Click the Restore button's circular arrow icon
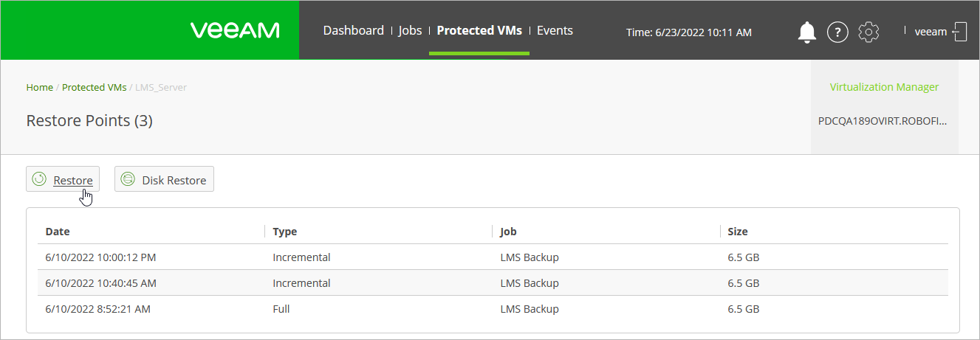Viewport: 980px width, 340px height. (x=40, y=179)
